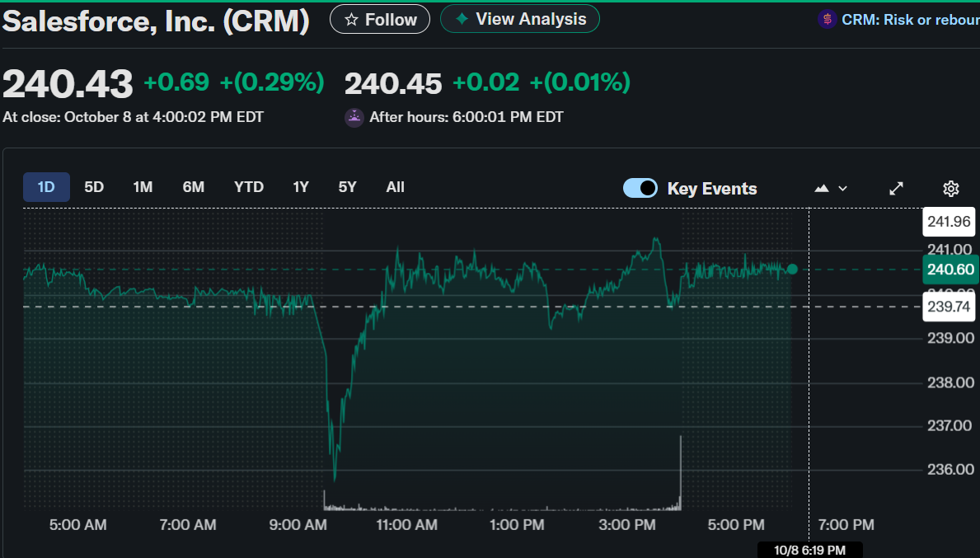The width and height of the screenshot is (980, 558).
Task: Open the CRM: Risk or rebound link
Action: pyautogui.click(x=909, y=20)
